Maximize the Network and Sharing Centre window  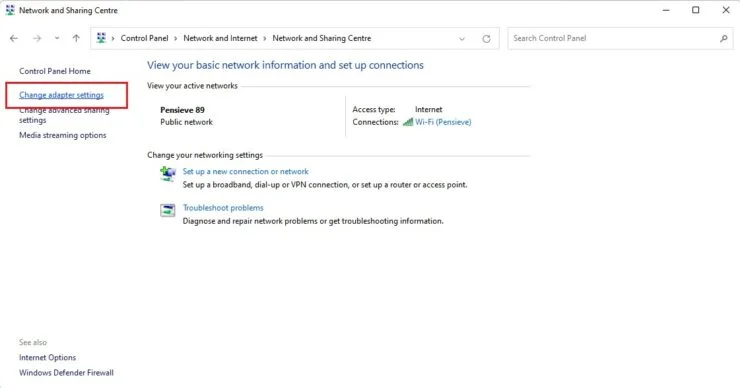pyautogui.click(x=696, y=10)
